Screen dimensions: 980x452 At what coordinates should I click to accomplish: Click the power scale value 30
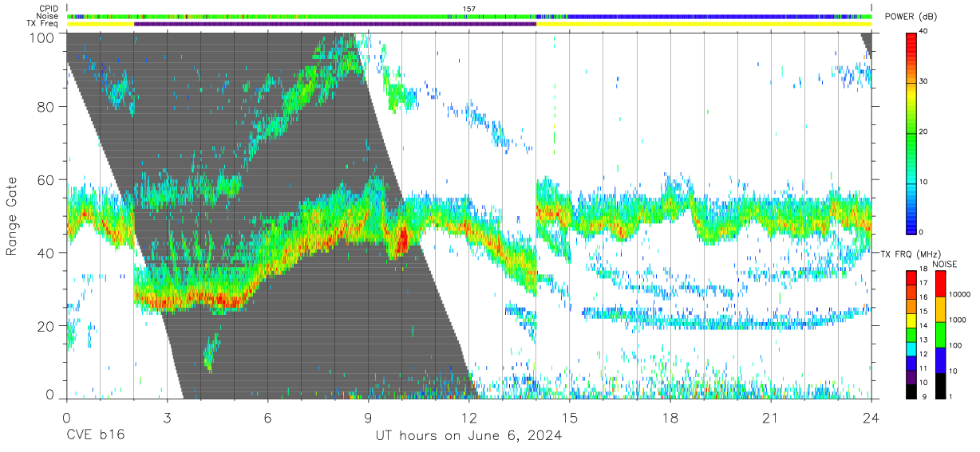click(x=923, y=81)
